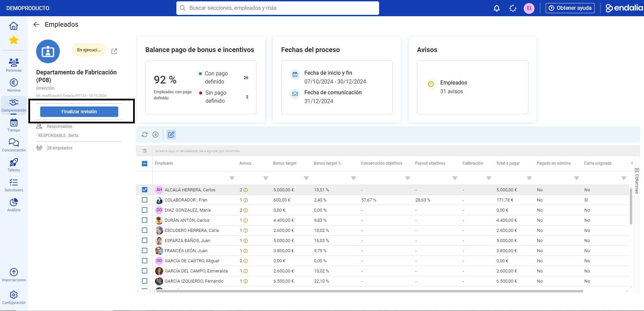The image size is (644, 311).
Task: Open the Análisis section in sidebar
Action: pos(14,205)
